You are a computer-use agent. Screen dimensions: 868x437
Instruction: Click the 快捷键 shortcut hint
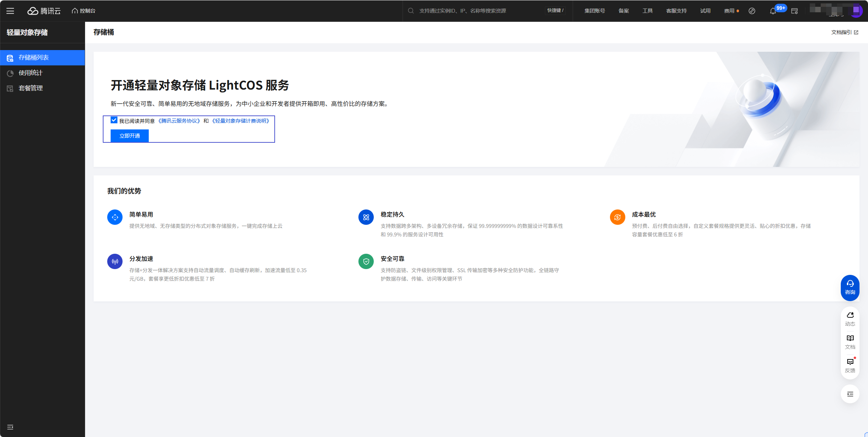coord(555,11)
